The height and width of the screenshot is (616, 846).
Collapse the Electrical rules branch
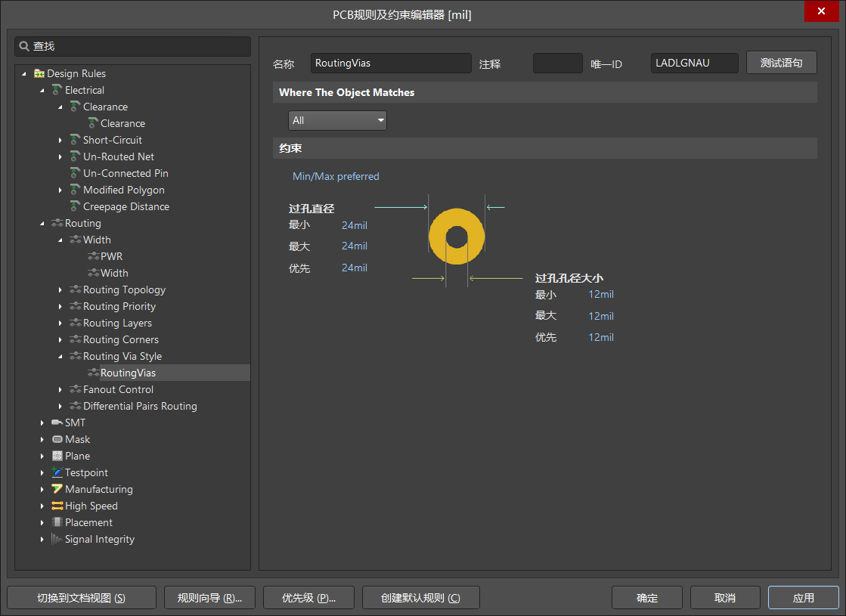coord(42,90)
